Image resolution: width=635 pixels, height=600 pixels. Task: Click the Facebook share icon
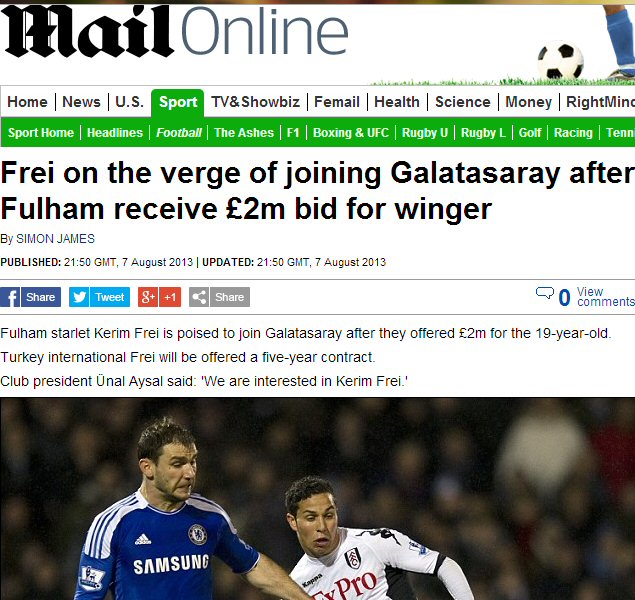tap(10, 297)
